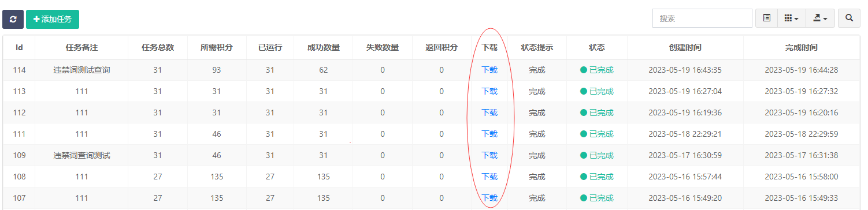Click the 添加任务 button
868x210 pixels.
click(x=53, y=19)
